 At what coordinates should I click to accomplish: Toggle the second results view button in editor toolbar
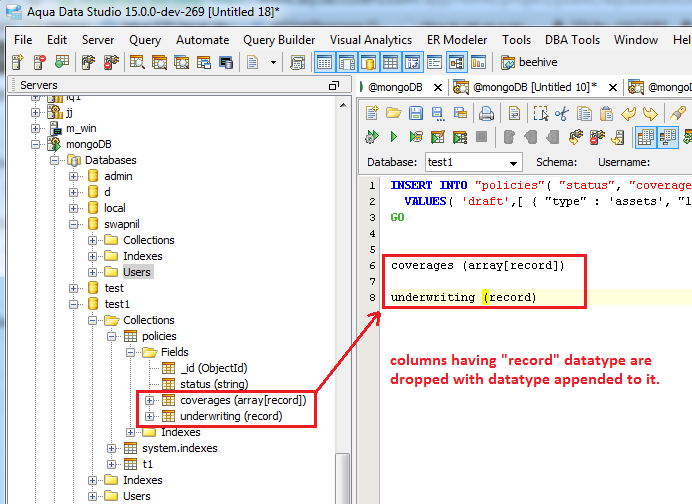pyautogui.click(x=668, y=137)
